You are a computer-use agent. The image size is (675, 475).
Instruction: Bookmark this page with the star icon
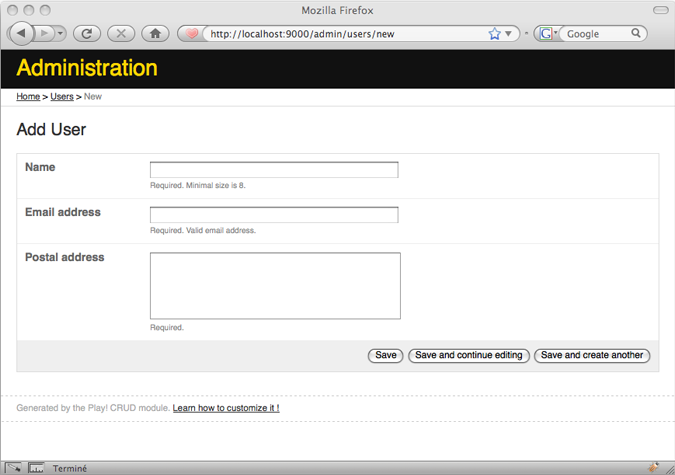pos(494,34)
